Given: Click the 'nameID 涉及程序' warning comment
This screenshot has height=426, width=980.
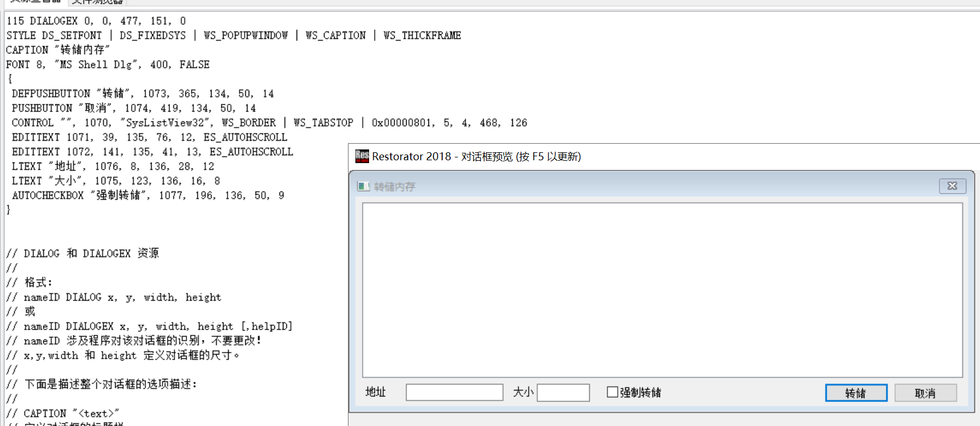Looking at the screenshot, I should (134, 340).
